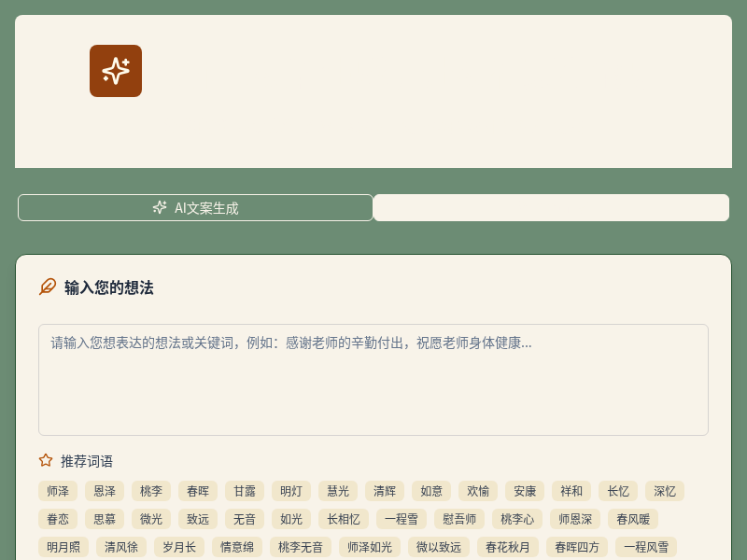Click the sparkle icon on AI文案生成 tab
This screenshot has height=560, width=747.
[160, 207]
